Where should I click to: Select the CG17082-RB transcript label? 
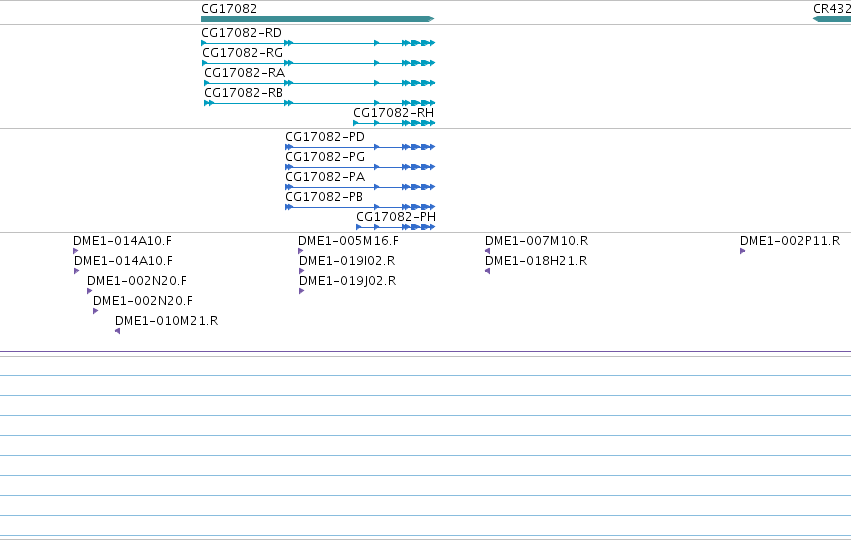click(x=244, y=93)
